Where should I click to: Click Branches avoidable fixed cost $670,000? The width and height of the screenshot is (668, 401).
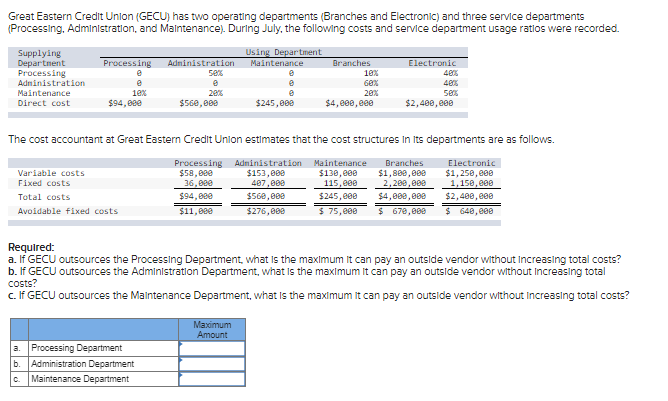402,211
